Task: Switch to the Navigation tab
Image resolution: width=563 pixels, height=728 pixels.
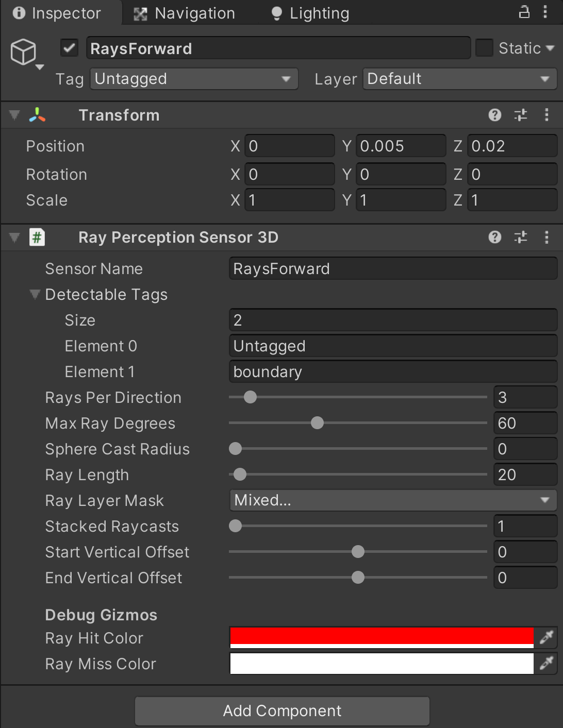Action: pyautogui.click(x=184, y=12)
